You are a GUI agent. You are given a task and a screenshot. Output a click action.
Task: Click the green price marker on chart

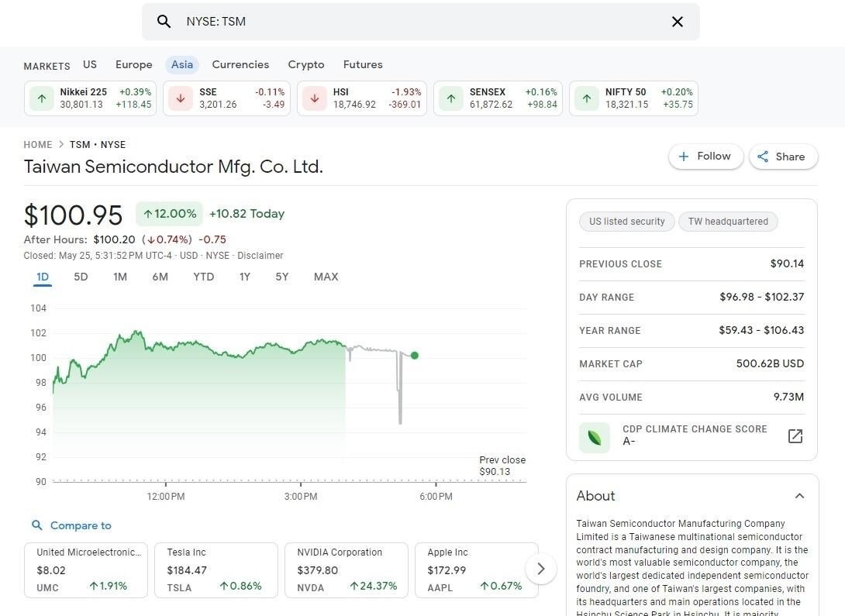[415, 356]
